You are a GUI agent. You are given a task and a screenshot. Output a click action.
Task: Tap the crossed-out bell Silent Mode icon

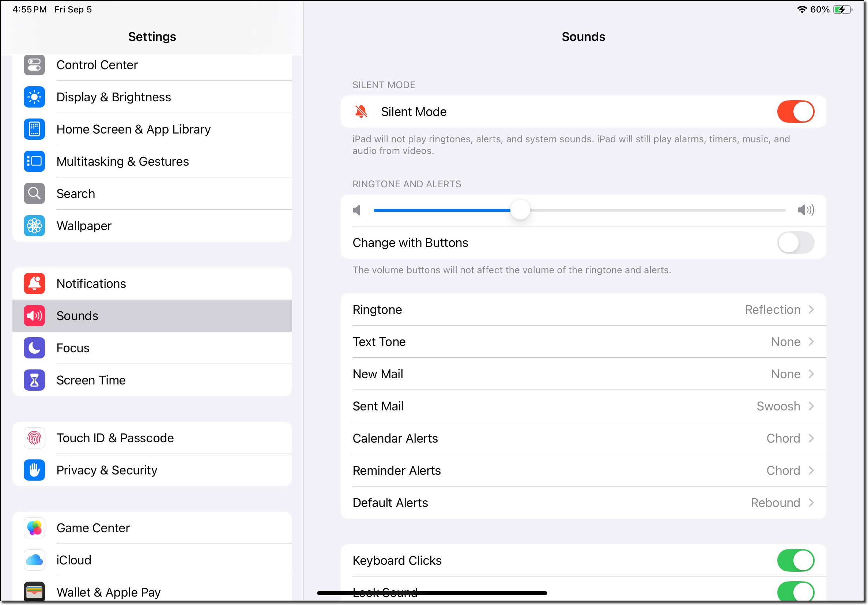coord(361,112)
